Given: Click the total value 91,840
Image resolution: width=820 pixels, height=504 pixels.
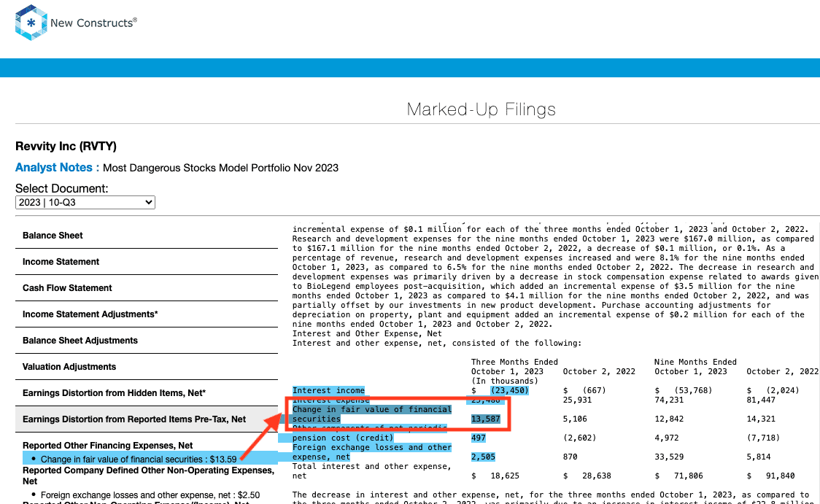Looking at the screenshot, I should coord(781,476).
